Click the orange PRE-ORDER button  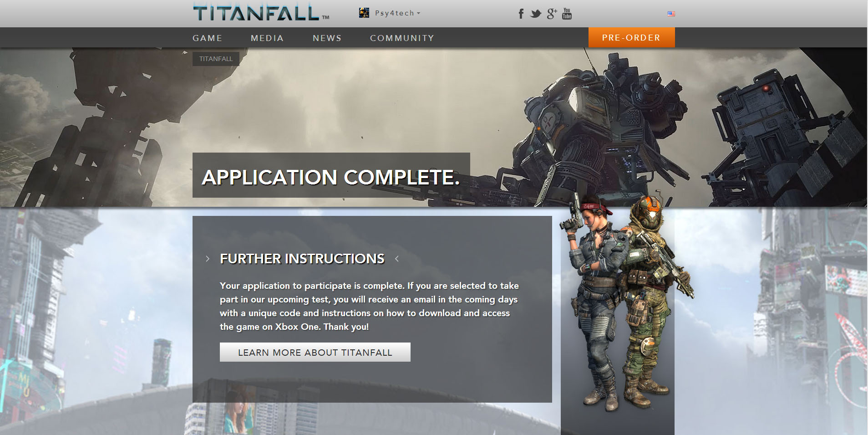click(631, 37)
